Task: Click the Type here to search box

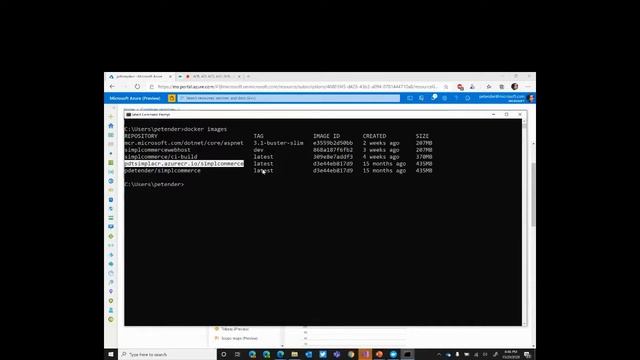Action: click(x=167, y=354)
